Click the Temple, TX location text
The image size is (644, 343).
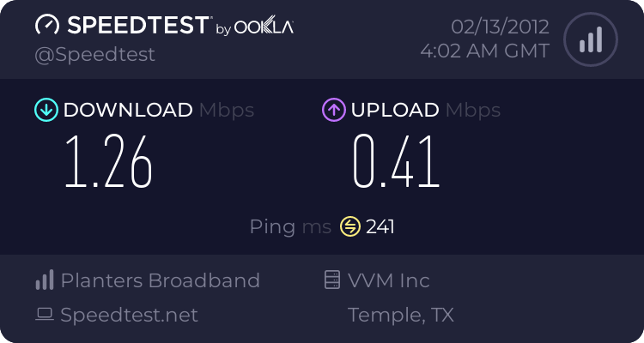coord(401,315)
